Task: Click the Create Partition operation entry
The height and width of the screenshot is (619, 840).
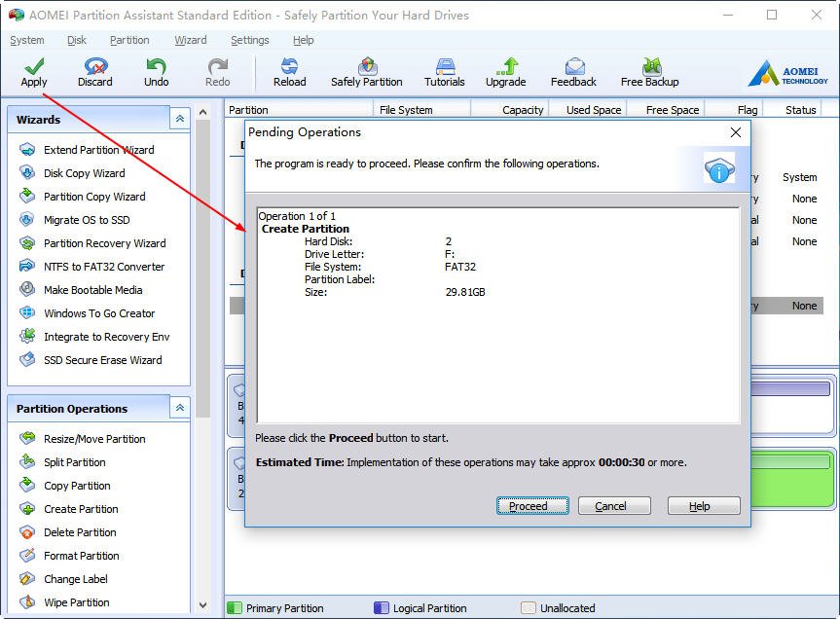Action: [305, 229]
